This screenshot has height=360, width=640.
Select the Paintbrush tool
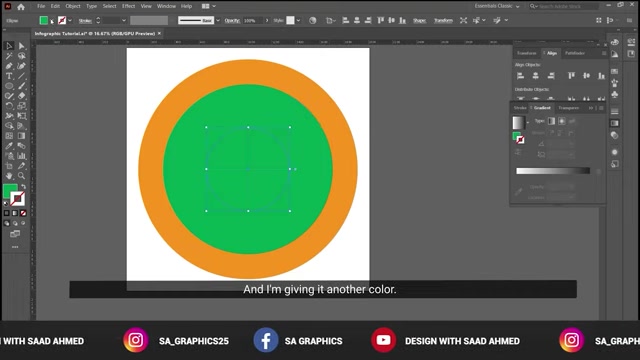click(x=22, y=86)
